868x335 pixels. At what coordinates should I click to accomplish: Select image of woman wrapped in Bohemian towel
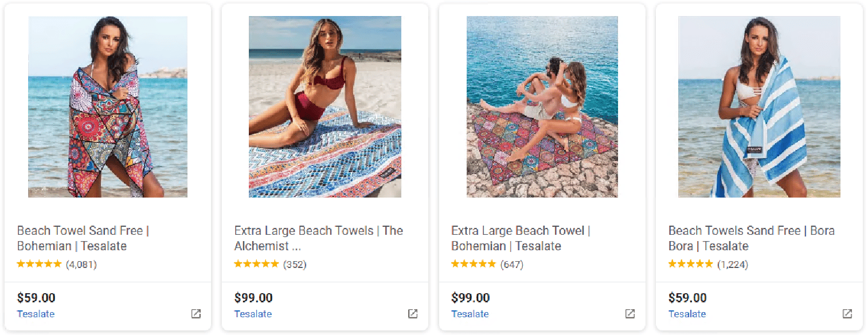pyautogui.click(x=108, y=107)
